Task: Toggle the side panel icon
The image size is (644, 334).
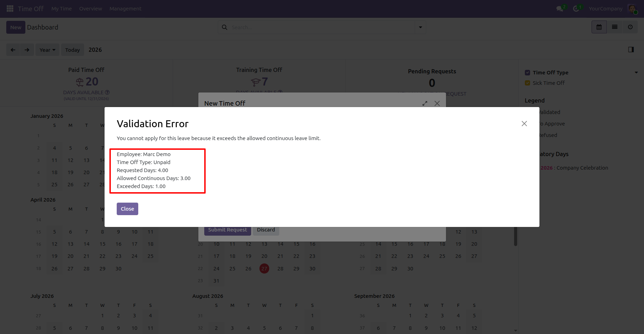Action: (631, 50)
